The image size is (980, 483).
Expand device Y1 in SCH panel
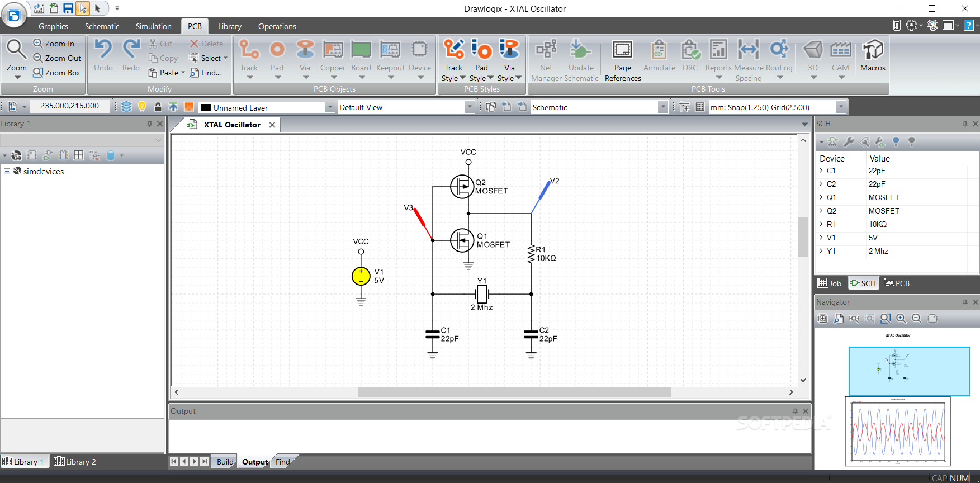821,251
